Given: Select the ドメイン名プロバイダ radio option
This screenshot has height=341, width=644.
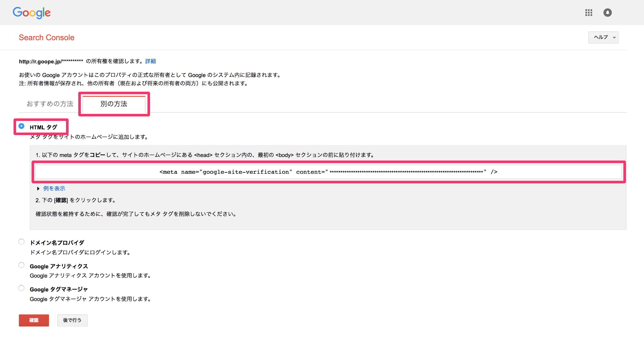Looking at the screenshot, I should 22,242.
